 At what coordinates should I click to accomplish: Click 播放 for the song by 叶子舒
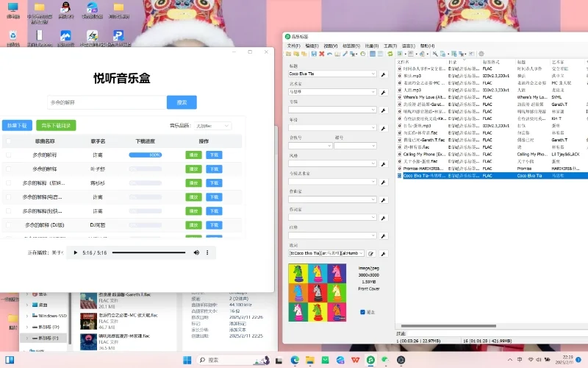click(193, 169)
